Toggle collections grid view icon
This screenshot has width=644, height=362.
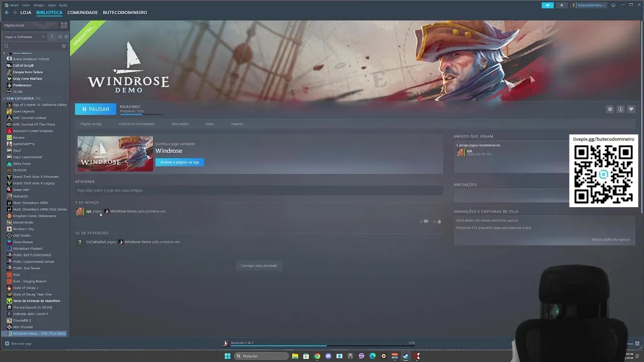[64, 25]
